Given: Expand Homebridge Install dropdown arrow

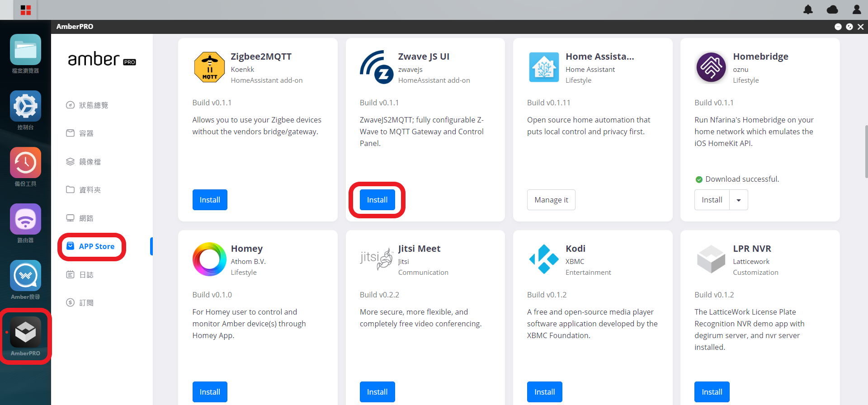Looking at the screenshot, I should [739, 200].
